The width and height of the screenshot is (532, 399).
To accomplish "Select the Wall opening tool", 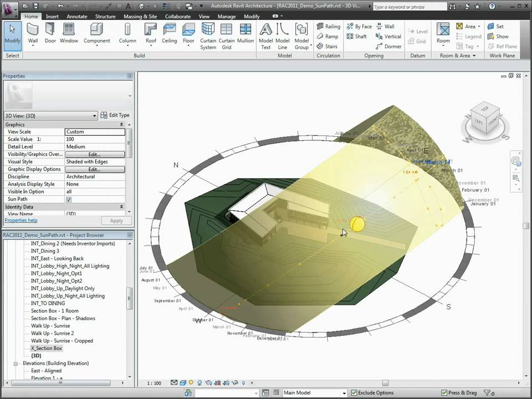I will coord(385,27).
